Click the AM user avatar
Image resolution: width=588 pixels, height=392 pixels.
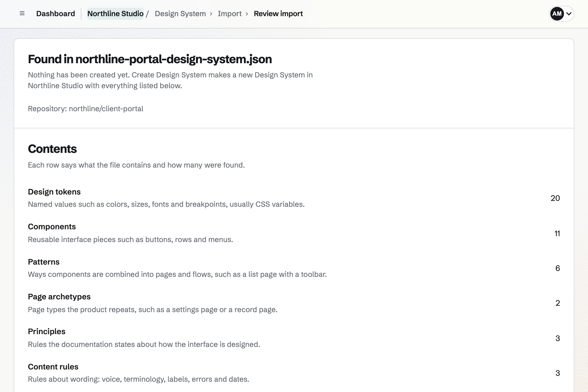557,13
